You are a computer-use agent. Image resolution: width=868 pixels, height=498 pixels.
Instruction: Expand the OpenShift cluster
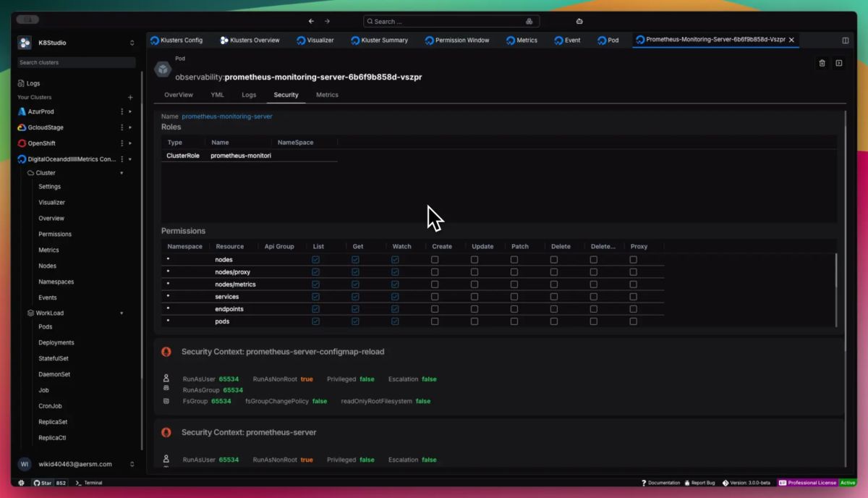[130, 143]
